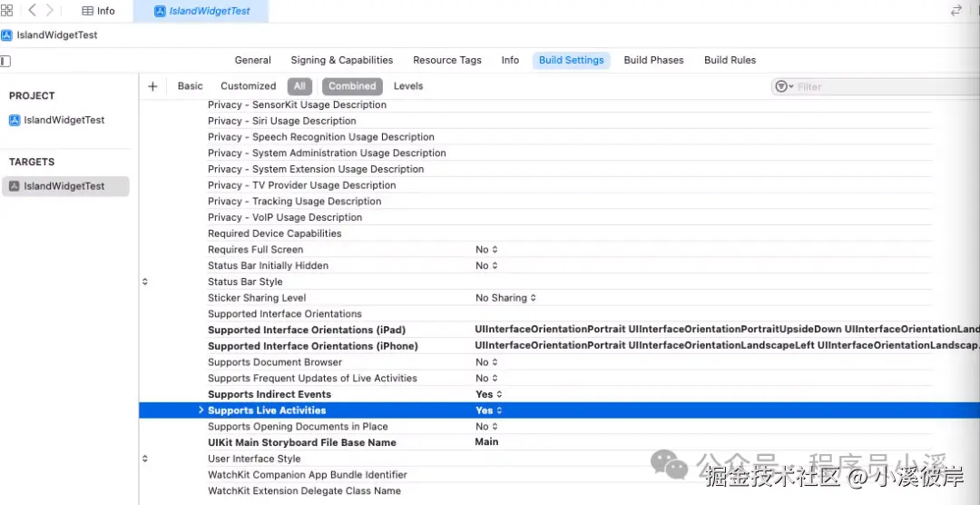
Task: Open the Build Rules tab
Action: click(730, 60)
